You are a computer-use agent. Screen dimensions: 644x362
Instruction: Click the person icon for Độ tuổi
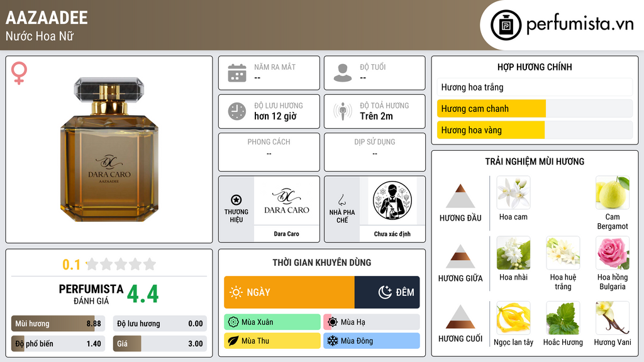[x=343, y=73]
